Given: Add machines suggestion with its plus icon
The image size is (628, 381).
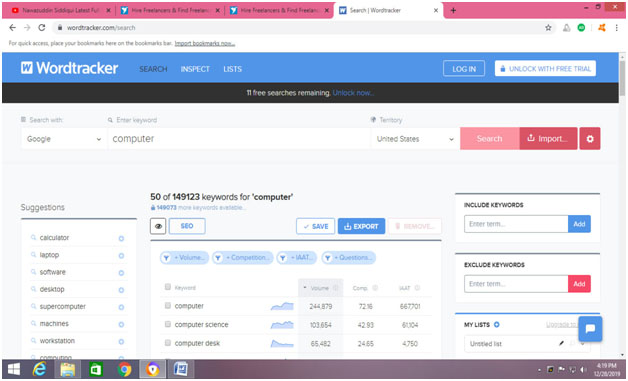Looking at the screenshot, I should click(x=121, y=325).
